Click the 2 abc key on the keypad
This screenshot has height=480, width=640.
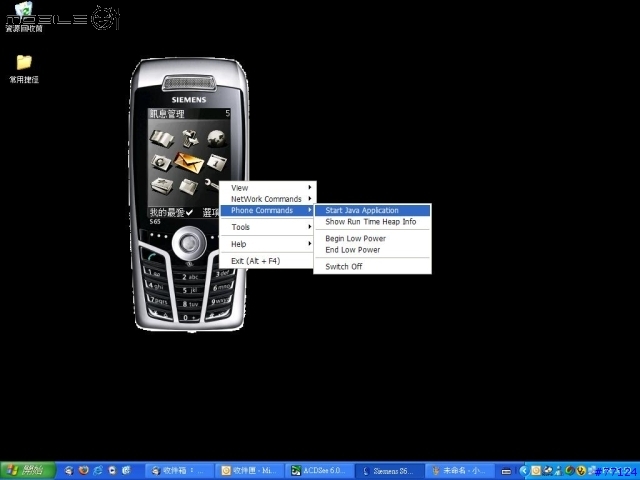(189, 277)
